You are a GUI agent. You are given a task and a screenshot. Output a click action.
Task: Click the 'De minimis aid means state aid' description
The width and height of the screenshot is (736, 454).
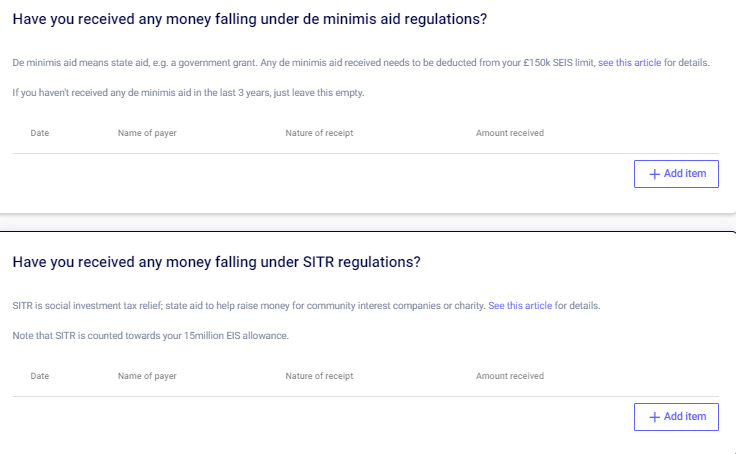(300, 62)
